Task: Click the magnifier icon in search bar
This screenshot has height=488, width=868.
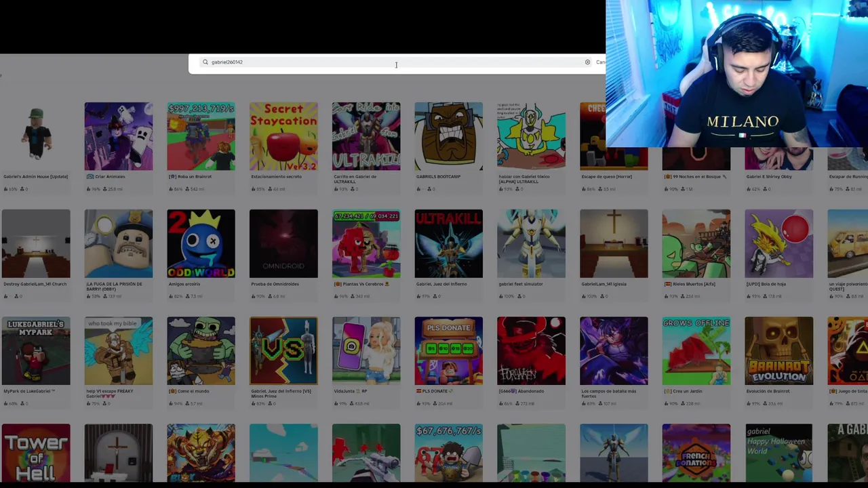Action: pyautogui.click(x=205, y=62)
